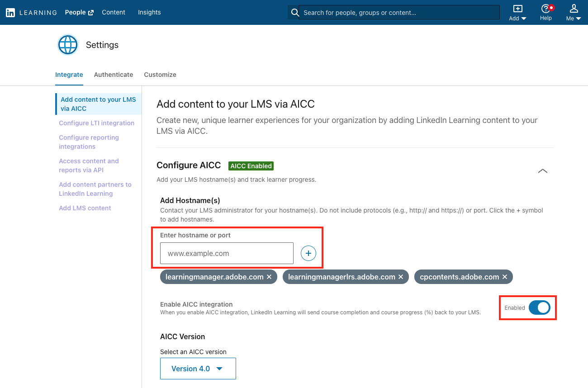Click the AICC Version label
Image resolution: width=588 pixels, height=388 pixels.
pyautogui.click(x=183, y=336)
